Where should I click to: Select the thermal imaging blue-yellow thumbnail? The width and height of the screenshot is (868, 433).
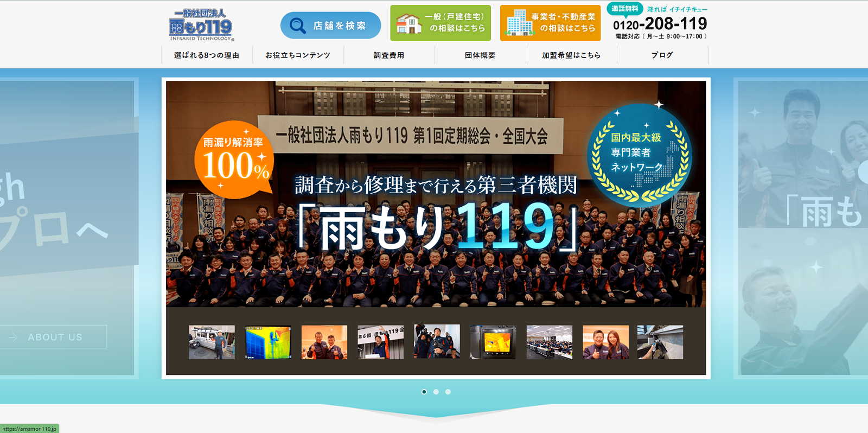[268, 342]
